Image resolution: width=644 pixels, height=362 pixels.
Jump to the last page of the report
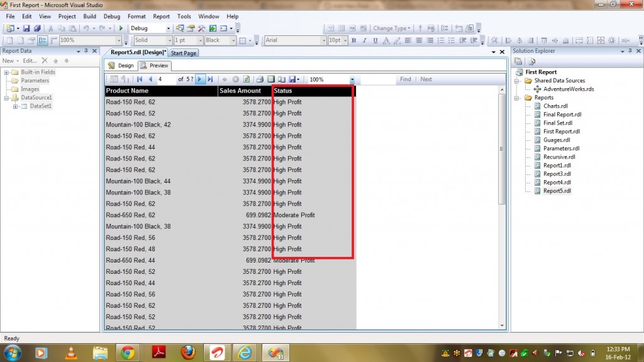[x=210, y=79]
